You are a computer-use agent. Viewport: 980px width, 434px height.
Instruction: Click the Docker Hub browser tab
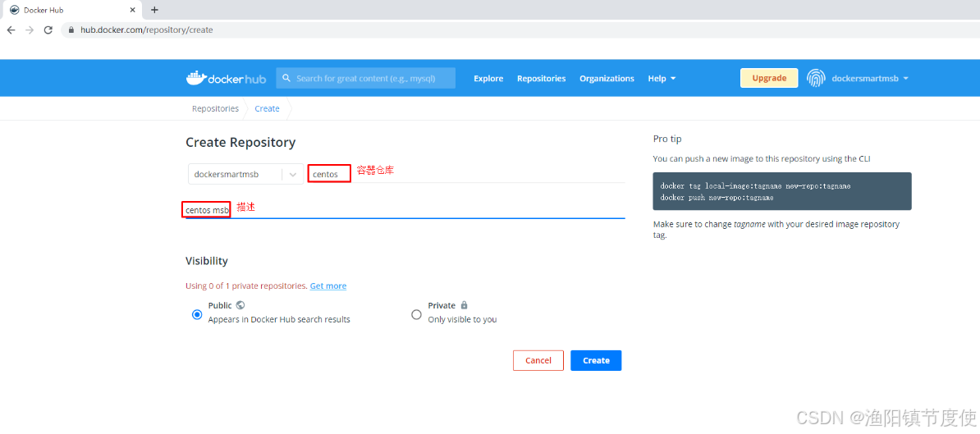tap(72, 10)
